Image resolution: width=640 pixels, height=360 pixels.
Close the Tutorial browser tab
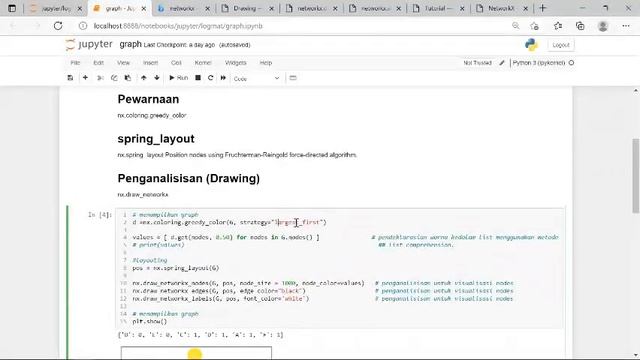coord(462,8)
